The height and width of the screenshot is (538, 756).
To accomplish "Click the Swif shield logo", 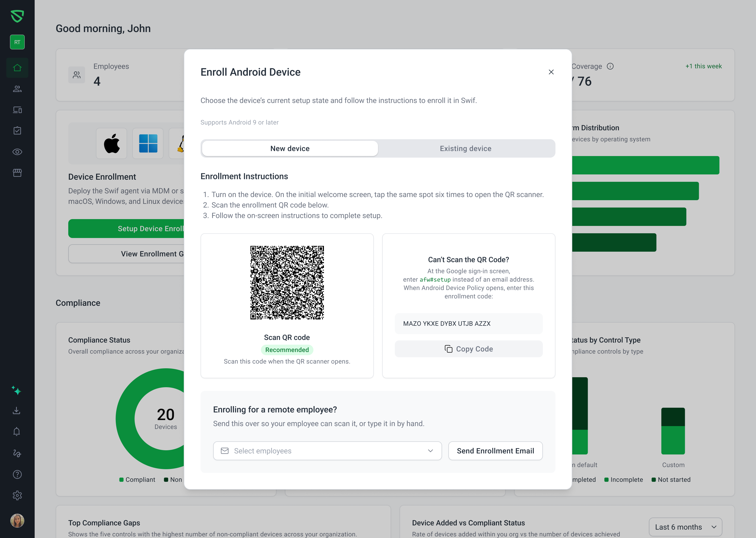I will [17, 16].
